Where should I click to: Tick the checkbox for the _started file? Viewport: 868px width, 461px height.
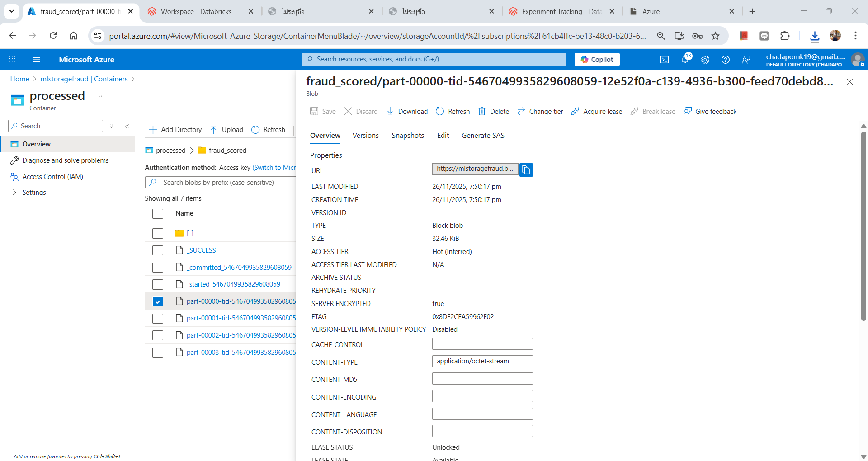(158, 284)
